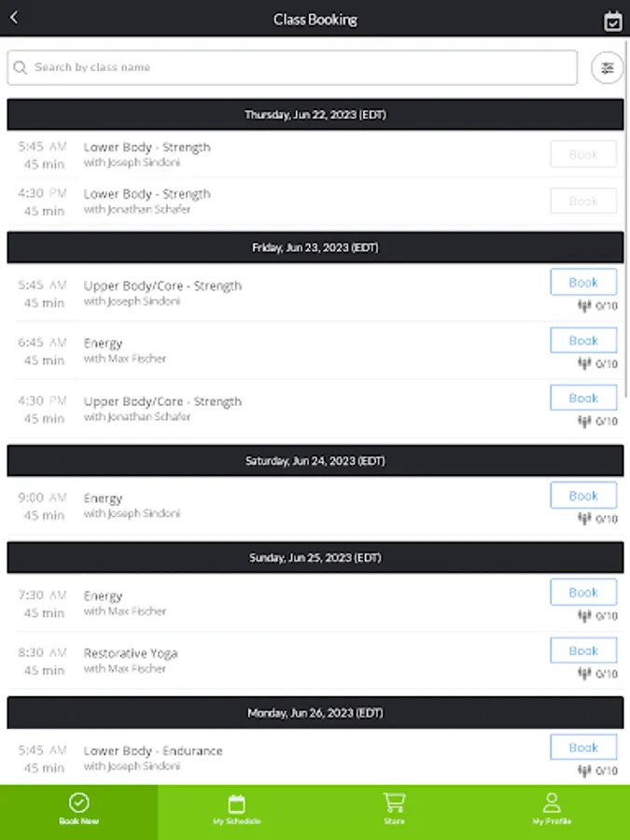This screenshot has height=840, width=630.
Task: Open the My Profile person icon
Action: click(x=552, y=803)
